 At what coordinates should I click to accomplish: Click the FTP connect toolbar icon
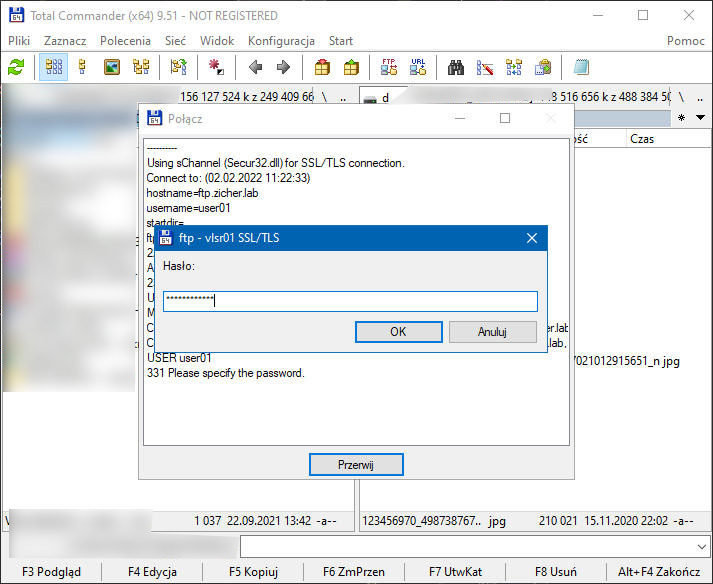pos(389,67)
